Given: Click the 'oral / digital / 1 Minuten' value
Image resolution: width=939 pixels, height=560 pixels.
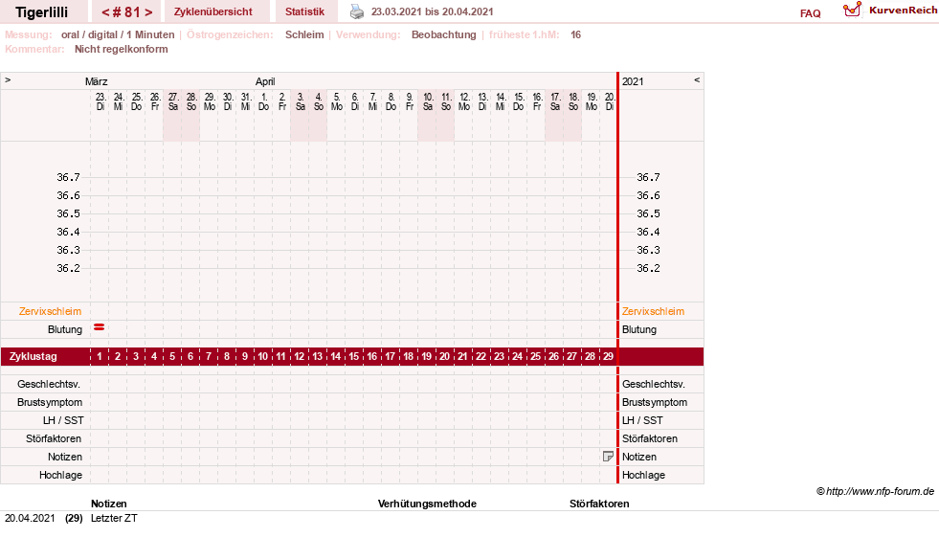Looking at the screenshot, I should click(118, 34).
